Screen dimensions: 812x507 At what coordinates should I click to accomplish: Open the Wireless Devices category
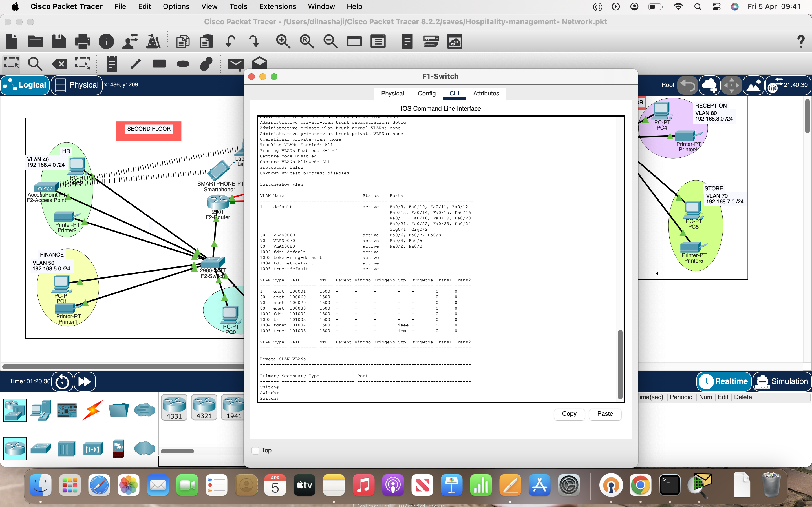(93, 448)
